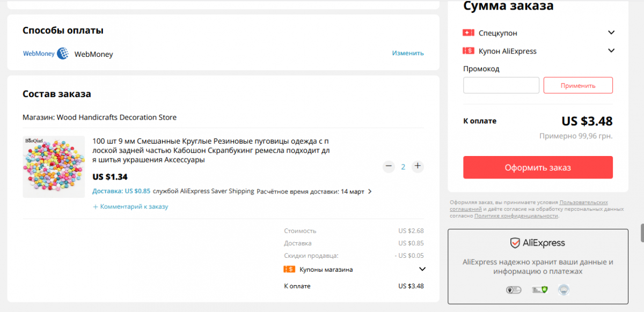Click the Промокод input field
Image resolution: width=644 pixels, height=312 pixels.
tap(501, 85)
